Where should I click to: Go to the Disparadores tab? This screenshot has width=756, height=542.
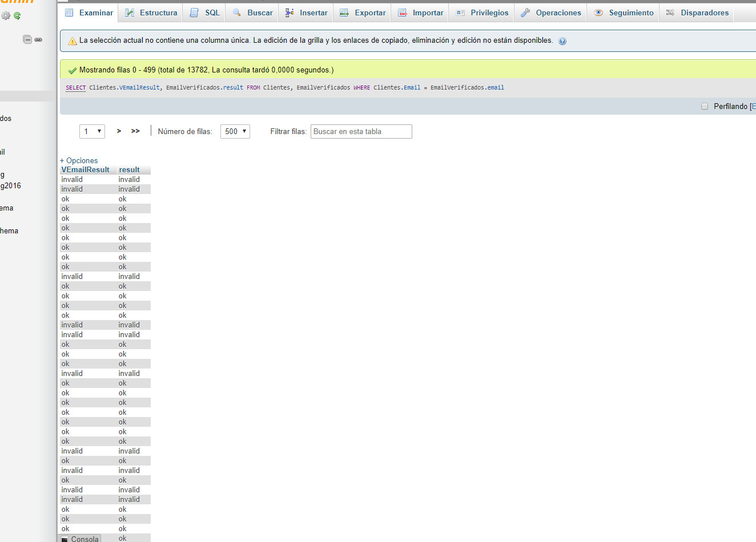[x=697, y=13]
